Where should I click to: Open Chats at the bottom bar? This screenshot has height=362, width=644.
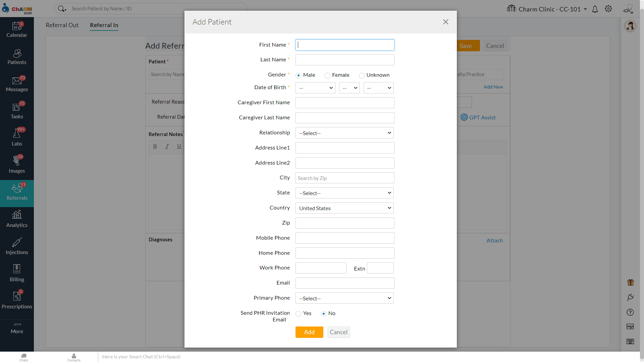[x=23, y=357]
